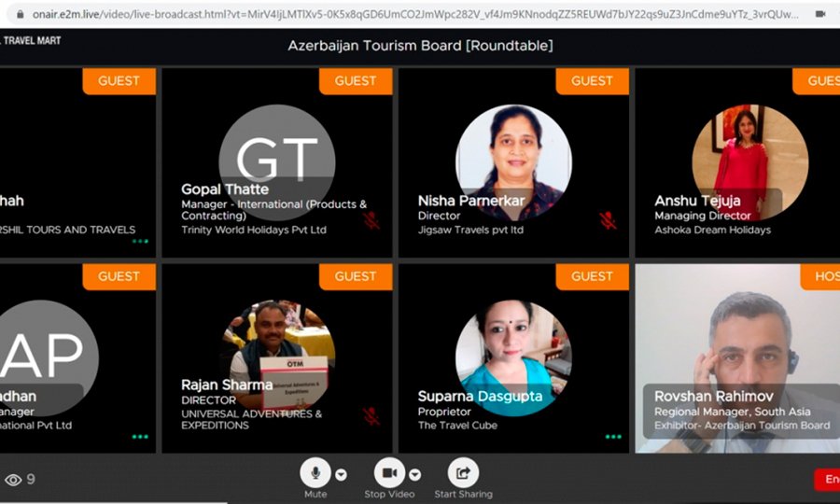This screenshot has height=504, width=840.
Task: Click Gopal Thatte's muted microphone icon
Action: [x=371, y=220]
